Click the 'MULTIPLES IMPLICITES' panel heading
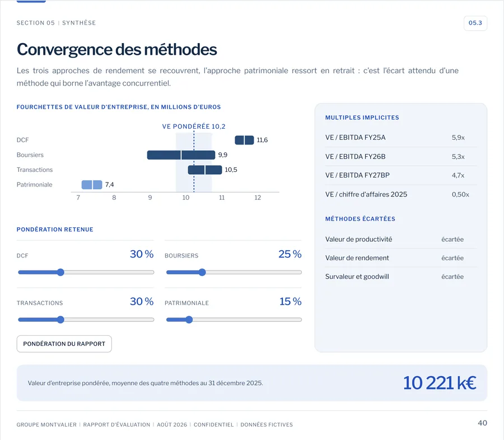 362,118
